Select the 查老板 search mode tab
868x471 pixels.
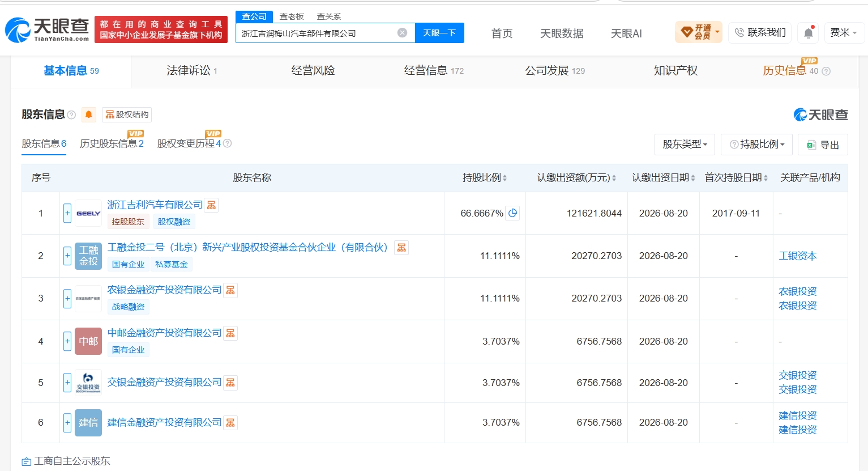coord(292,16)
